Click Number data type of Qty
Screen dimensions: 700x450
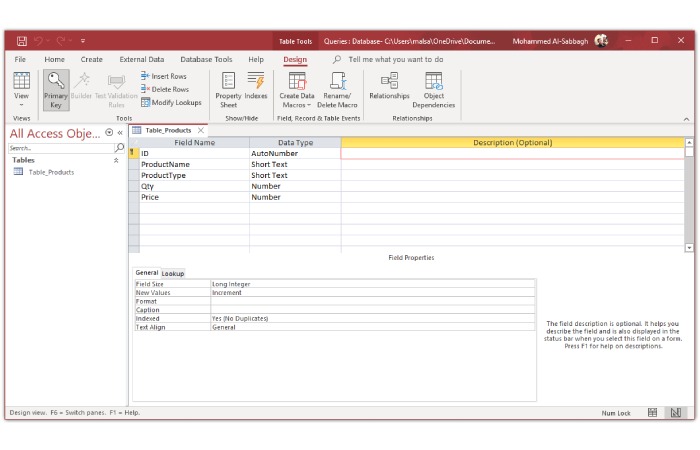(295, 186)
